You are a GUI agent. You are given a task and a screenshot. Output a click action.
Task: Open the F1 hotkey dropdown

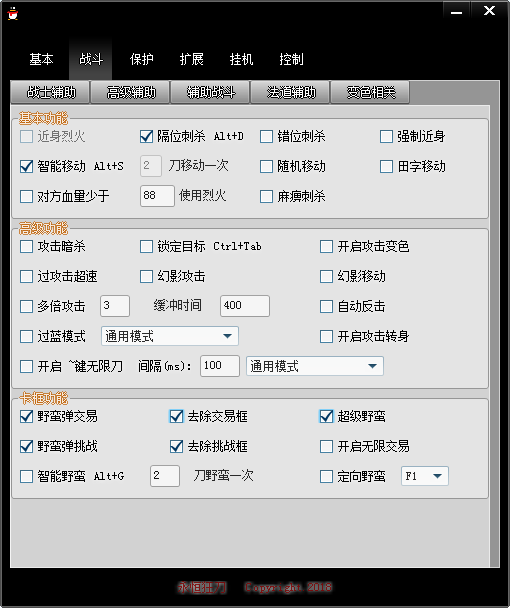(425, 476)
